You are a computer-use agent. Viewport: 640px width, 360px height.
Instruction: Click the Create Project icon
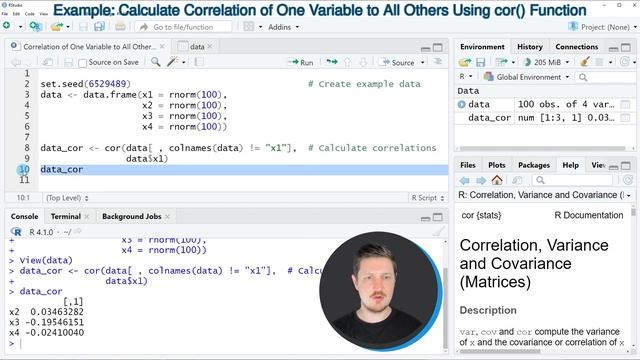point(36,27)
